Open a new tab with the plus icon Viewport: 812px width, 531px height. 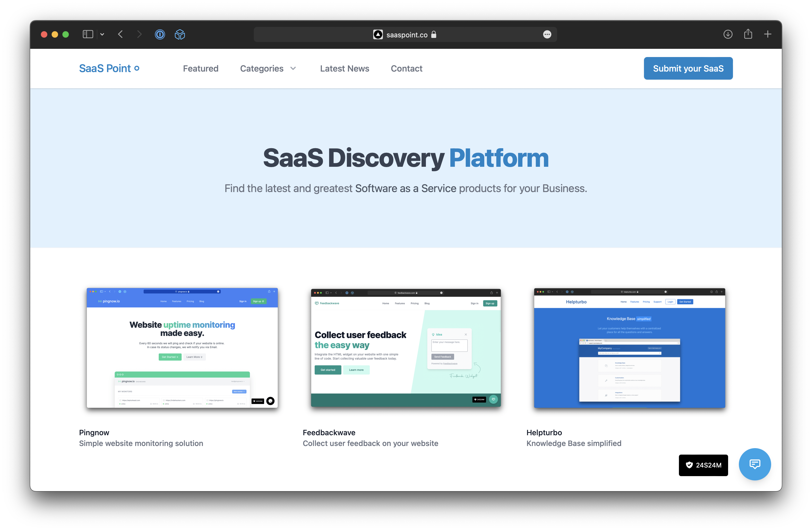tap(768, 34)
